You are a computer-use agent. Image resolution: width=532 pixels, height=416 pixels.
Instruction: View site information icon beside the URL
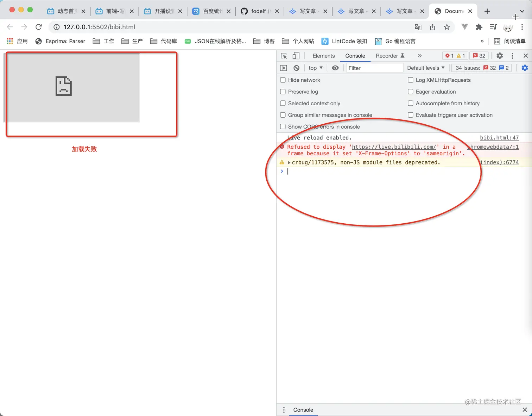tap(56, 27)
